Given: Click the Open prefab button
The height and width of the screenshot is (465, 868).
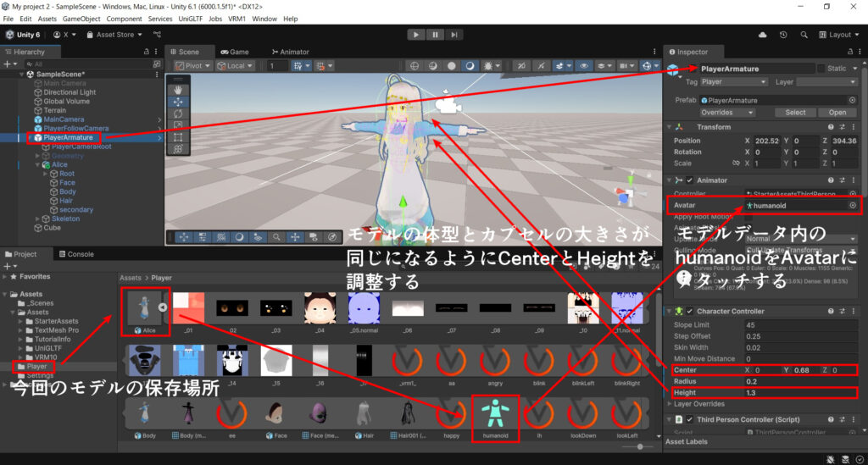Looking at the screenshot, I should coord(837,112).
